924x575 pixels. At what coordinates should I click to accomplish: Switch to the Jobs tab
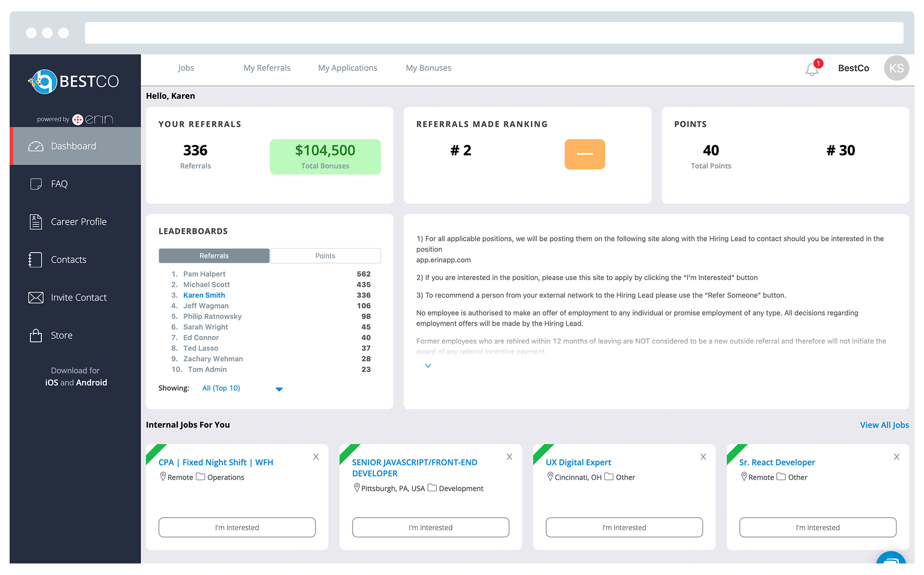[x=186, y=68]
